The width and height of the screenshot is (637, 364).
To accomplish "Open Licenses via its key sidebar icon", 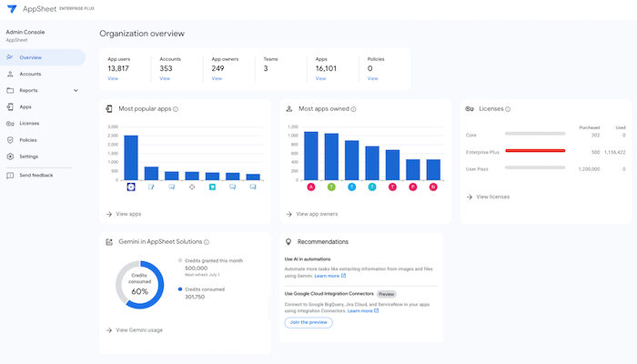I will coord(10,124).
